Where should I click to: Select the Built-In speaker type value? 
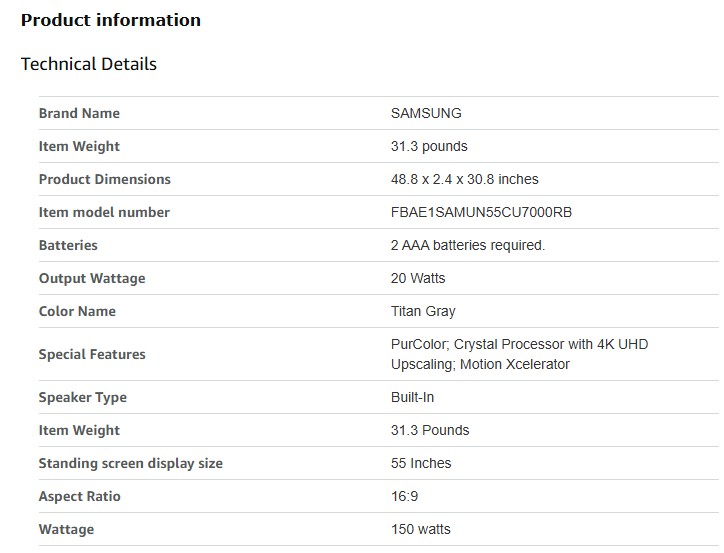point(412,397)
